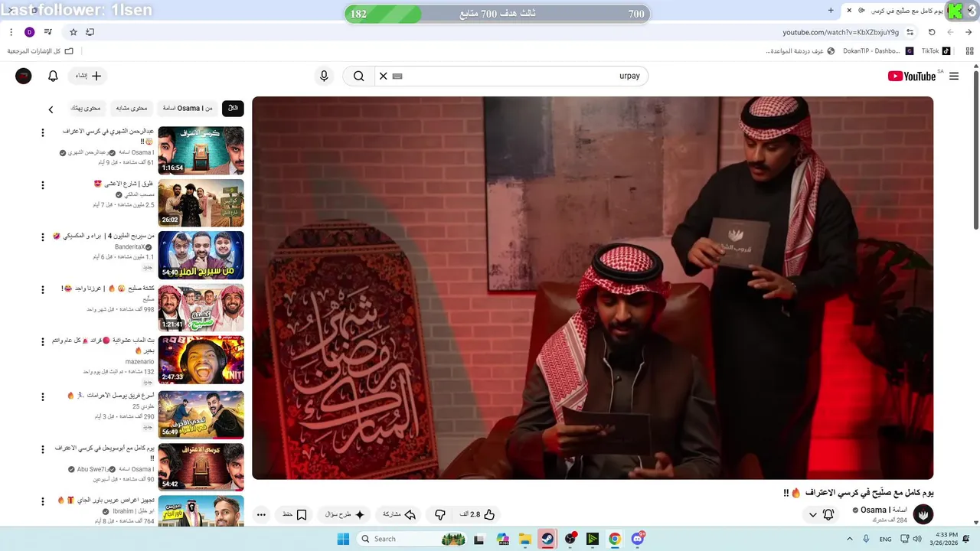Open options for Ibrahim video row
The image size is (980, 551).
point(43,500)
